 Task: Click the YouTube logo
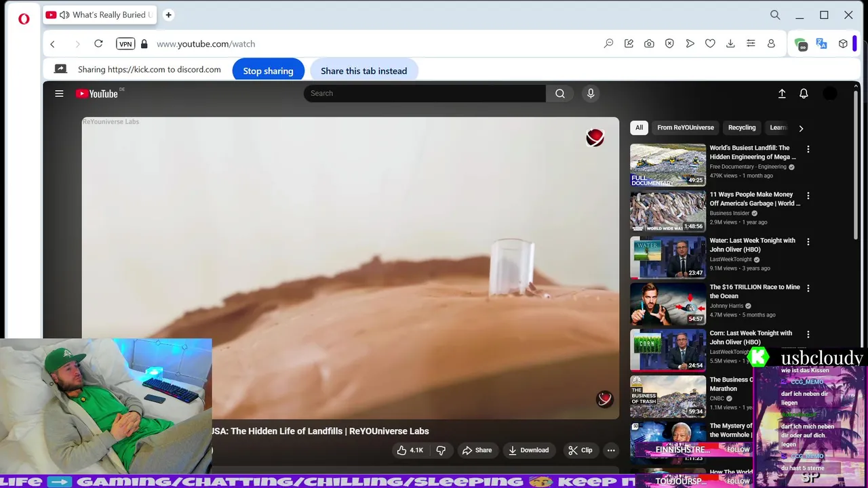click(x=97, y=94)
